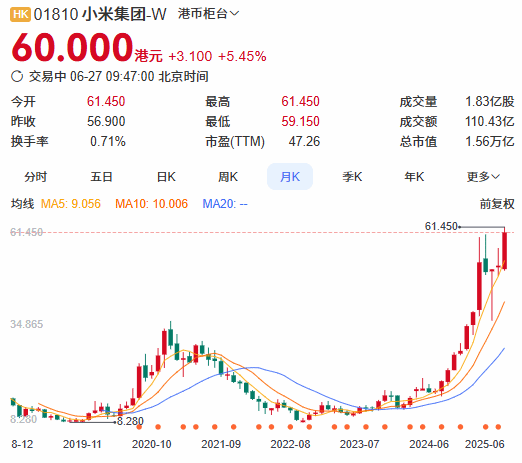Click the 2021-09 date axis label
The height and width of the screenshot is (463, 522).
pyautogui.click(x=221, y=444)
